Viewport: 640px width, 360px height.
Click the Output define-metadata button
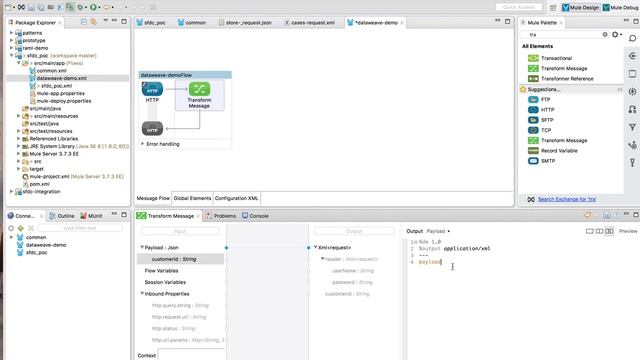click(x=354, y=231)
